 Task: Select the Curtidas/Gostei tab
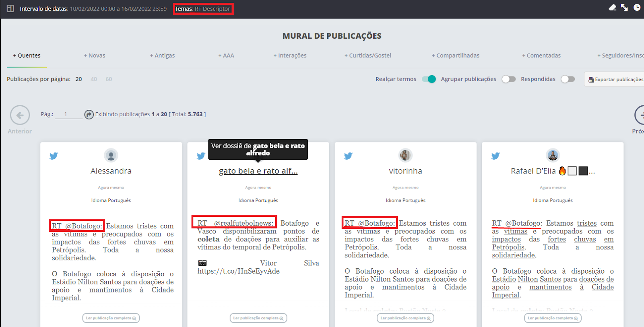(367, 56)
